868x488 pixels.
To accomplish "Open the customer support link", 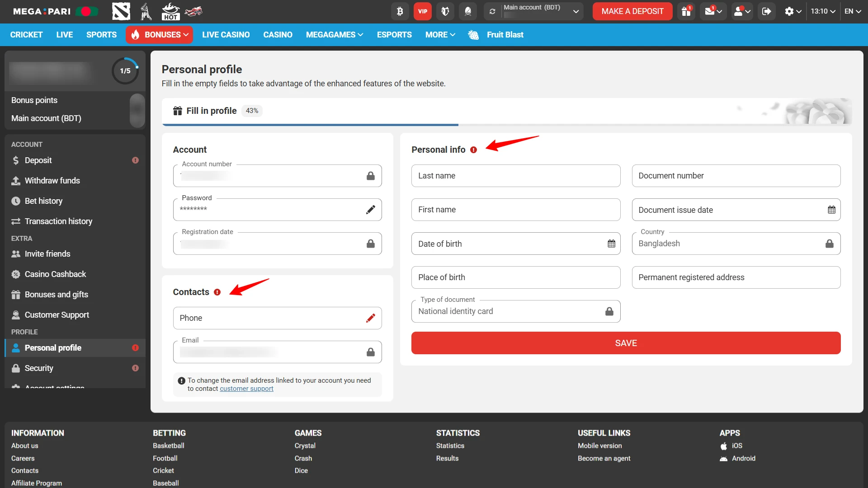I will point(246,389).
